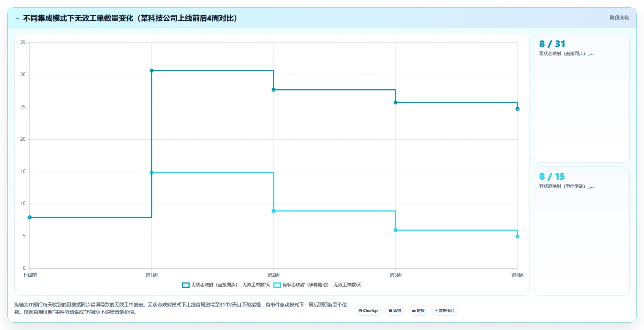Click the 0 y-axis tick label
This screenshot has height=330, width=644.
[x=24, y=268]
